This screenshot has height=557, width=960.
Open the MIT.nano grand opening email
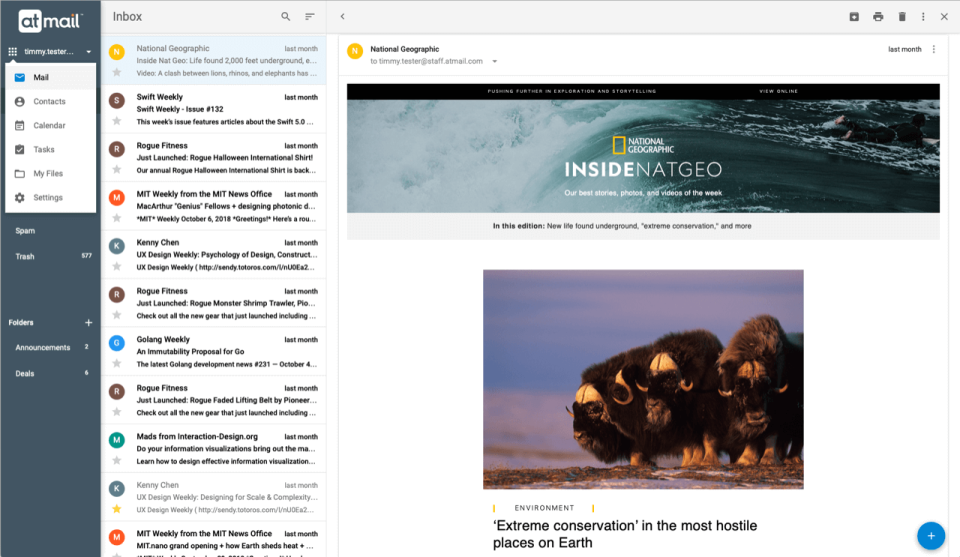[214, 540]
